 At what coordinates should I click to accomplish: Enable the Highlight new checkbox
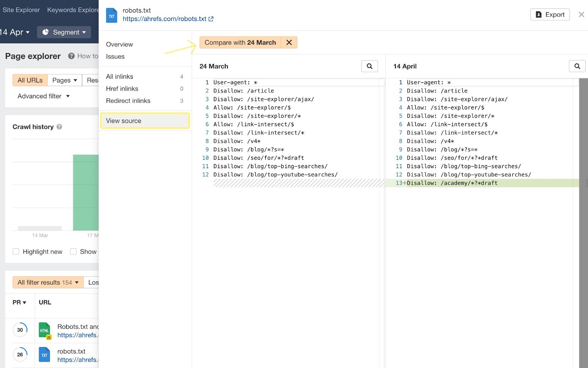(x=16, y=251)
